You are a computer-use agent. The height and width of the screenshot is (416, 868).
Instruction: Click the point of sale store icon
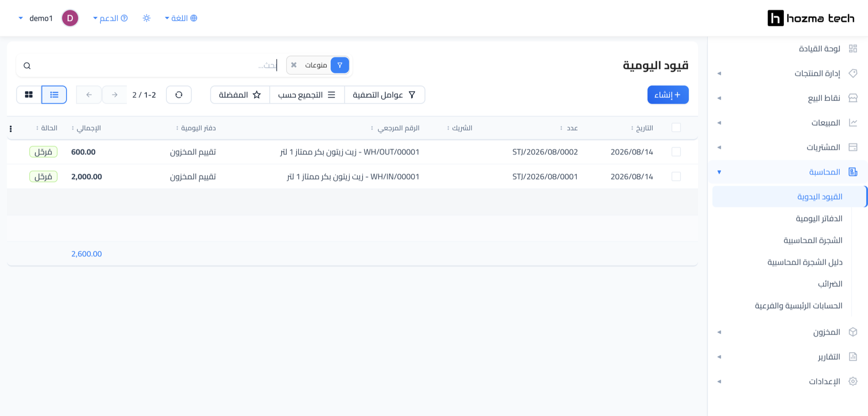pos(853,98)
